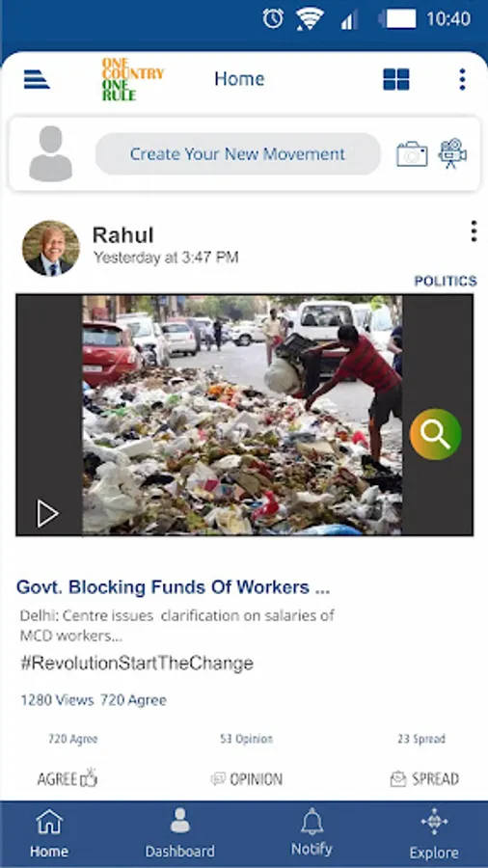Click the OPINION comment button
The width and height of the screenshot is (488, 868).
[247, 779]
